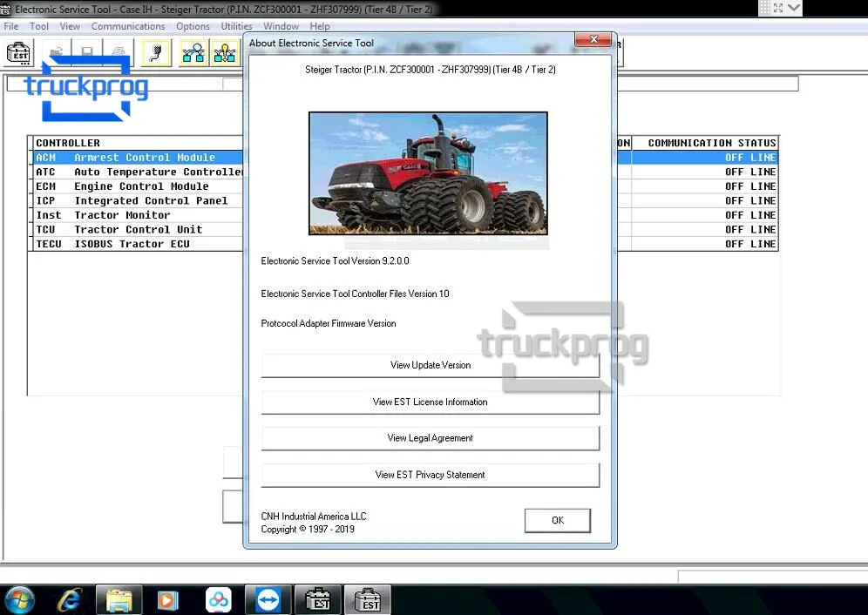Click the grayed Print toolbar icon
The width and height of the screenshot is (868, 615).
118,52
